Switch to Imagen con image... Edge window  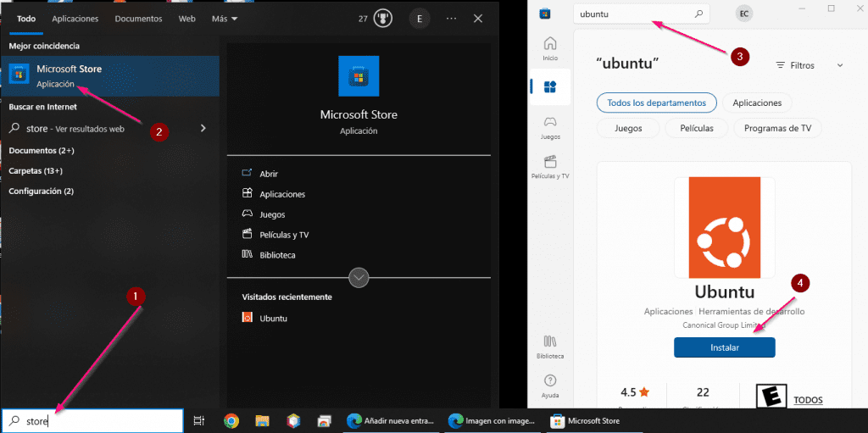[492, 421]
